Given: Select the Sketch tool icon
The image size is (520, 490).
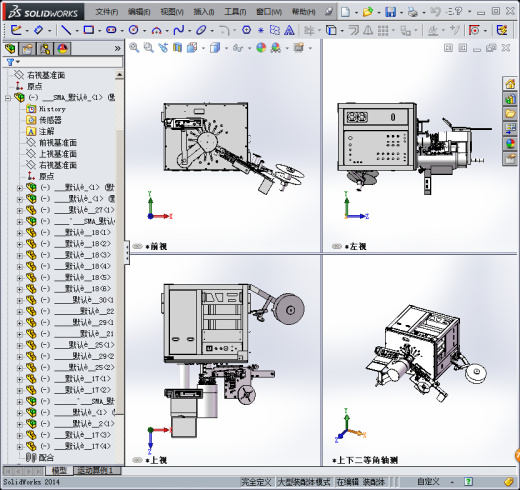Looking at the screenshot, I should pyautogui.click(x=16, y=30).
